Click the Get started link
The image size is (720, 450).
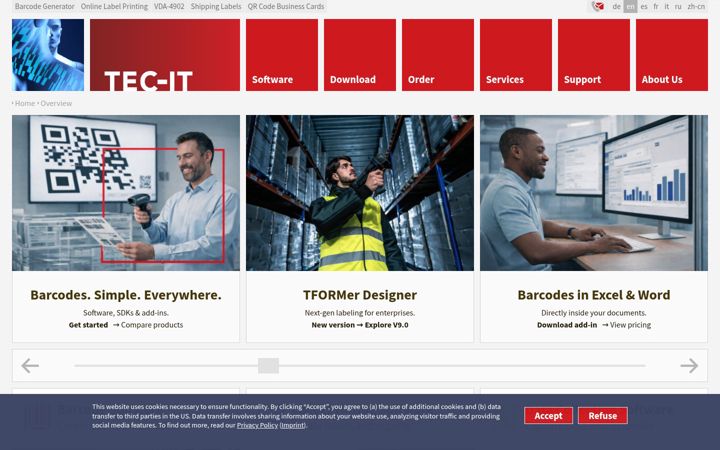pyautogui.click(x=88, y=325)
